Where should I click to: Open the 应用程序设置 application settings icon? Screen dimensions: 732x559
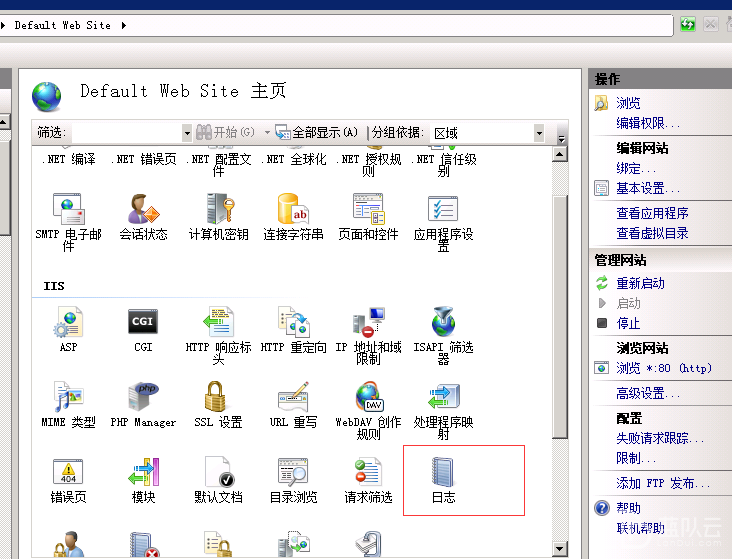pos(443,209)
